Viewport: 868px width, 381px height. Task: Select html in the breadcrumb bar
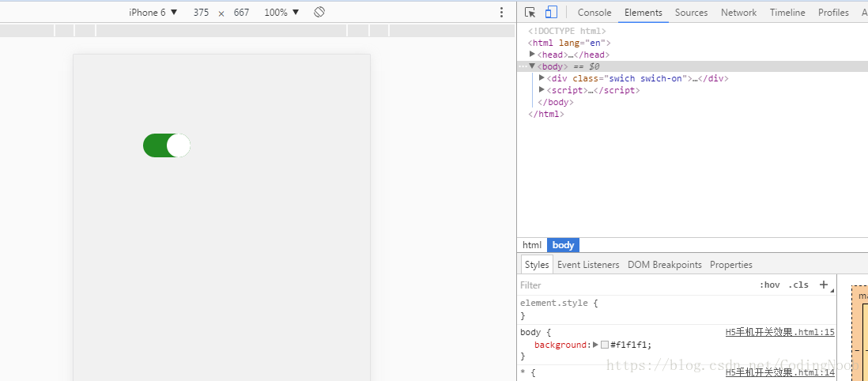pos(532,245)
